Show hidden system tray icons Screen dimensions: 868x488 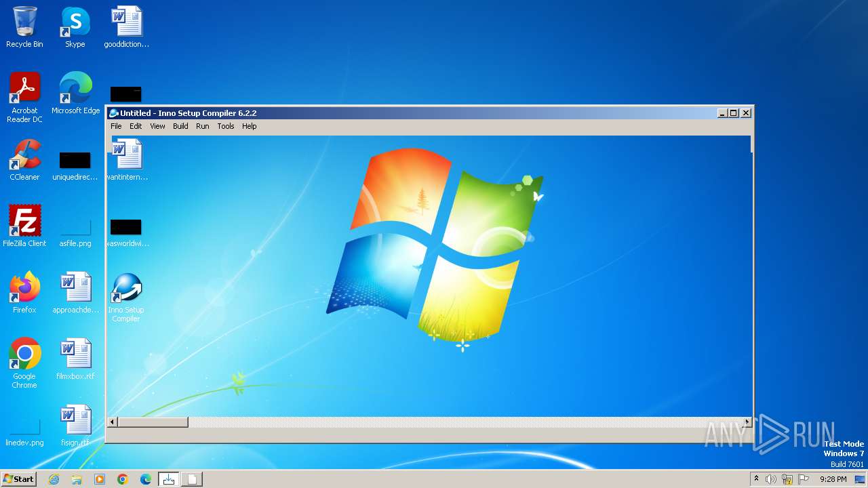coord(756,479)
